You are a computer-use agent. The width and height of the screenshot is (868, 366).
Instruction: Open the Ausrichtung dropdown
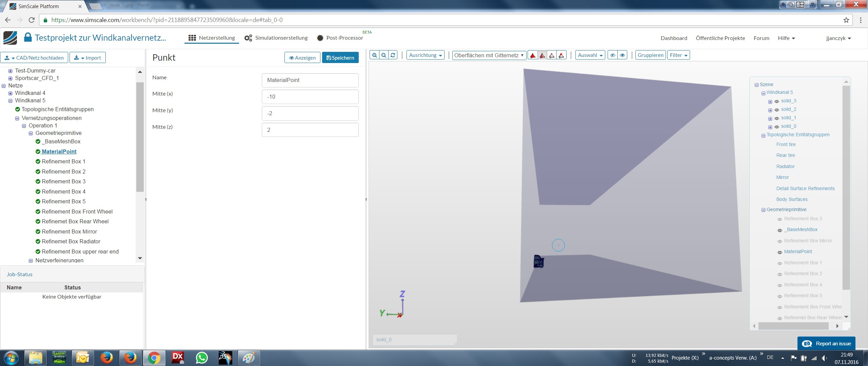(x=425, y=55)
